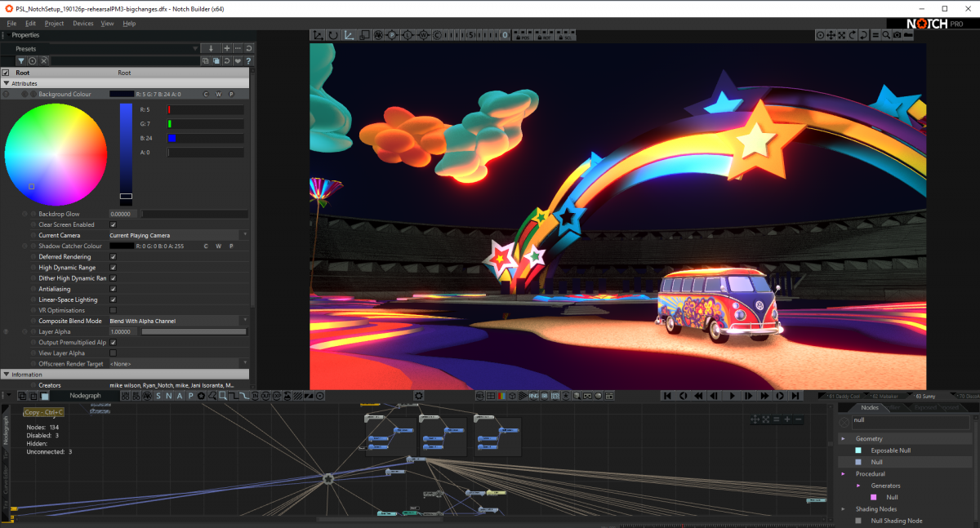
Task: Open the Edit menu
Action: [x=30, y=24]
